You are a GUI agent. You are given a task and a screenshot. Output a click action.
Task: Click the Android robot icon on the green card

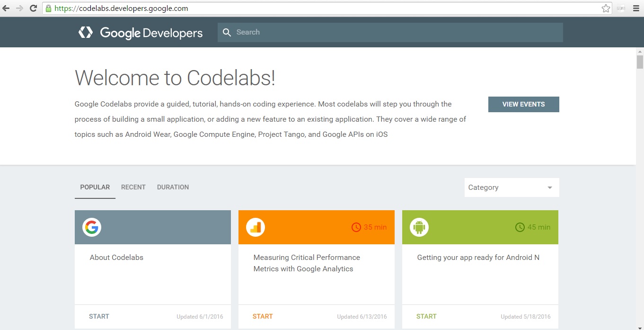[418, 227]
